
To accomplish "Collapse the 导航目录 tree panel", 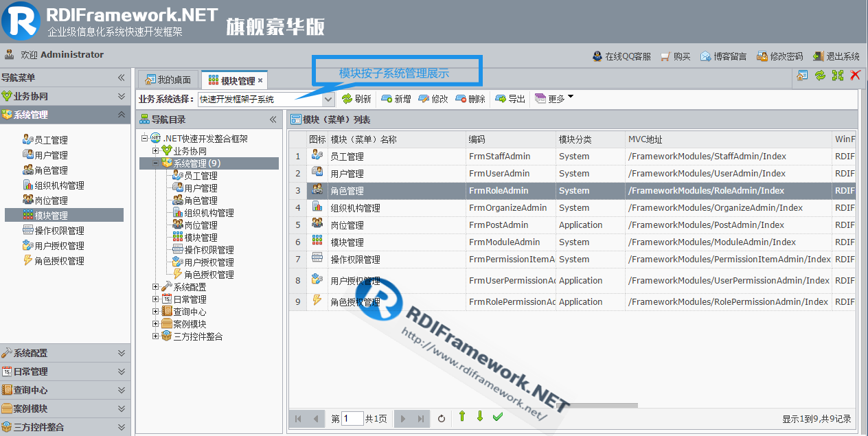I will 273,119.
